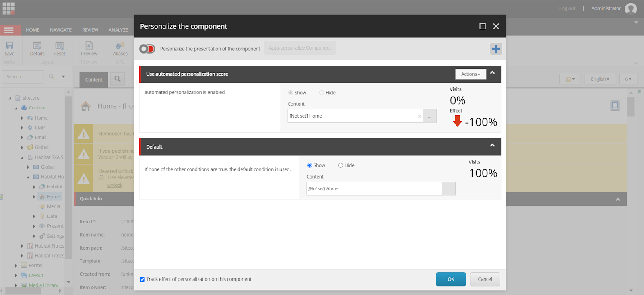Select the Layout tree item
This screenshot has height=295, width=644.
tap(36, 276)
